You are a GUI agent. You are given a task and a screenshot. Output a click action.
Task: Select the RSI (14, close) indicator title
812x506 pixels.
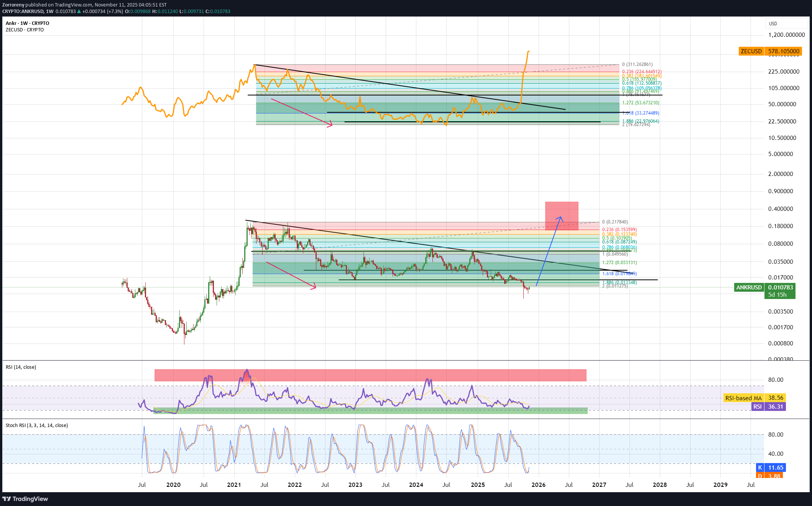[21, 367]
